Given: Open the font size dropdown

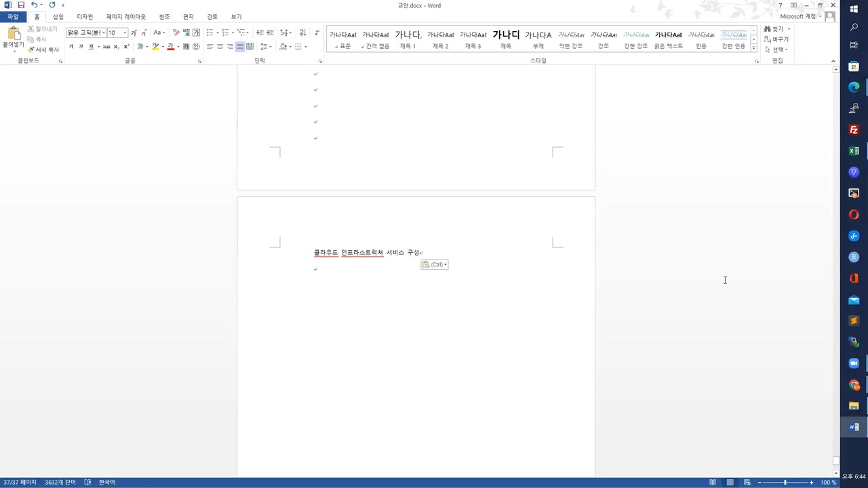Looking at the screenshot, I should [125, 33].
